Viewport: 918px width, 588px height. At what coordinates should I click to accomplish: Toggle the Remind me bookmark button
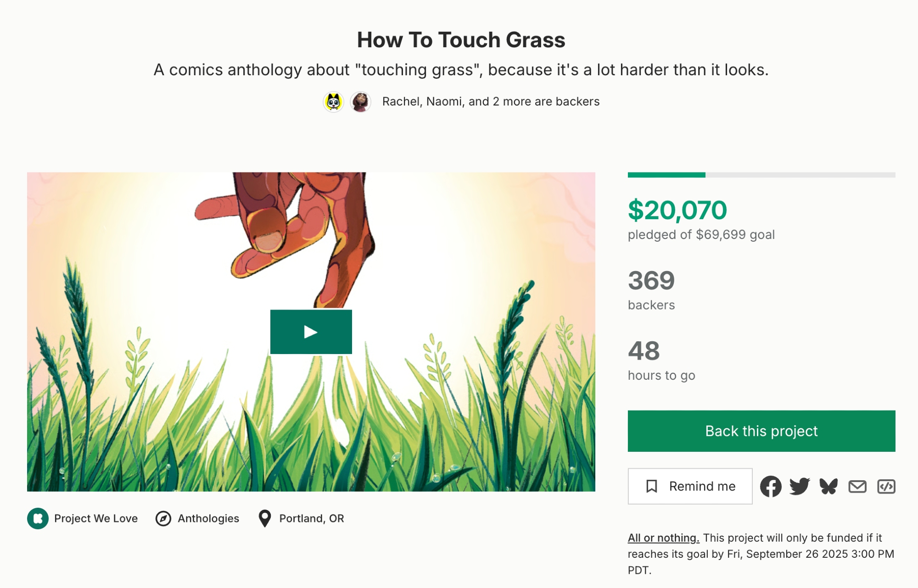tap(690, 486)
